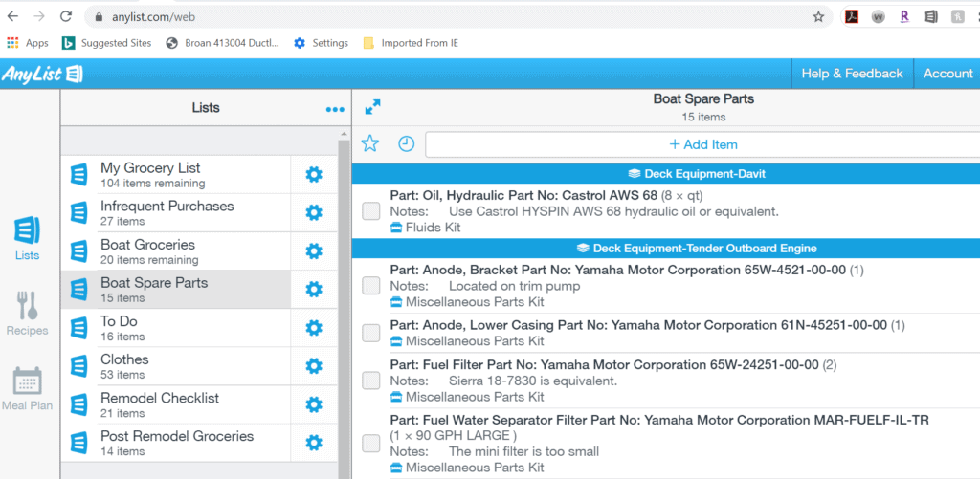The height and width of the screenshot is (479, 980).
Task: Bookmark this page with the star icon
Action: click(818, 17)
